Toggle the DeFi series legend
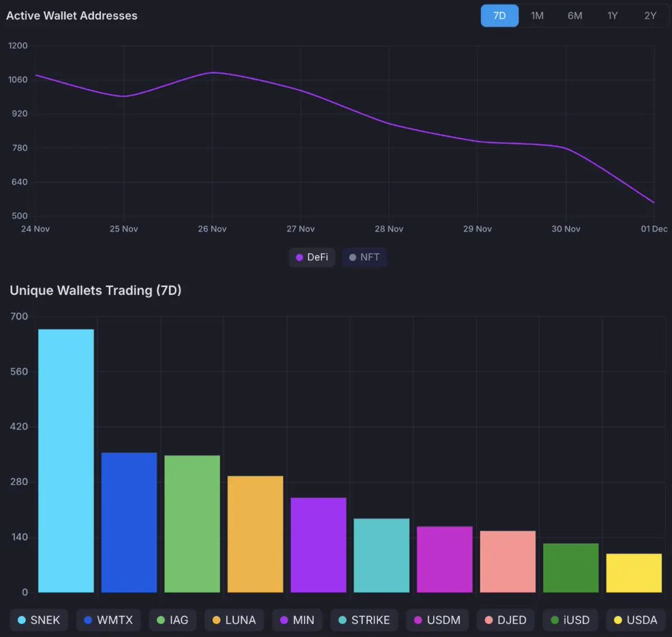 [312, 257]
